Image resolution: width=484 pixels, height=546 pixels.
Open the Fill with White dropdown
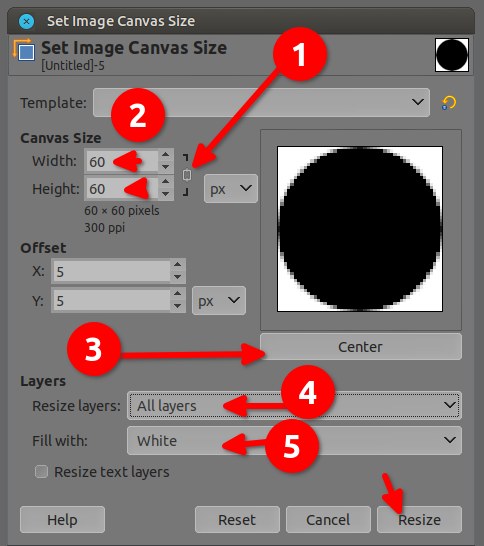click(x=294, y=440)
